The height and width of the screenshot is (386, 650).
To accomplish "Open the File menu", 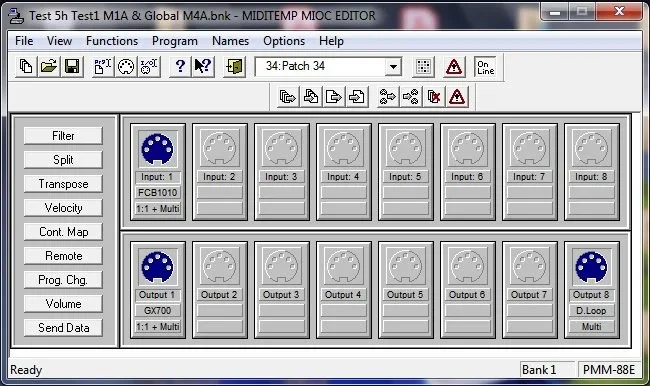I will 24,41.
